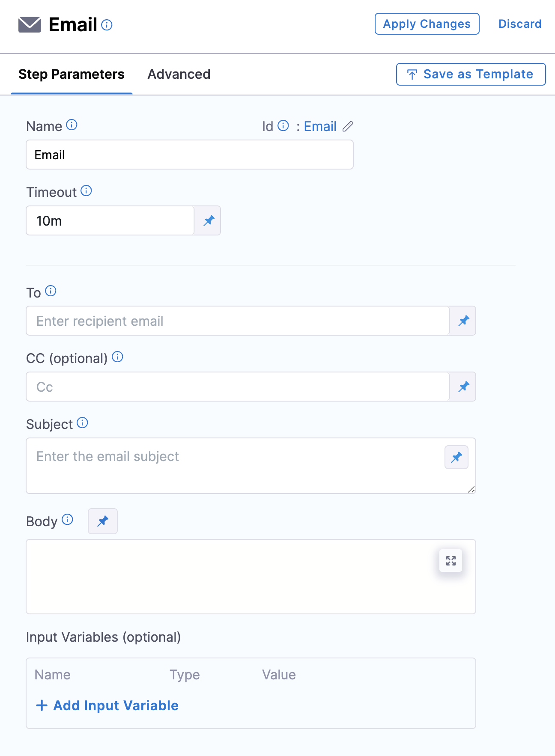The image size is (555, 756).
Task: Click the pin icon beside Timeout field
Action: pos(209,221)
